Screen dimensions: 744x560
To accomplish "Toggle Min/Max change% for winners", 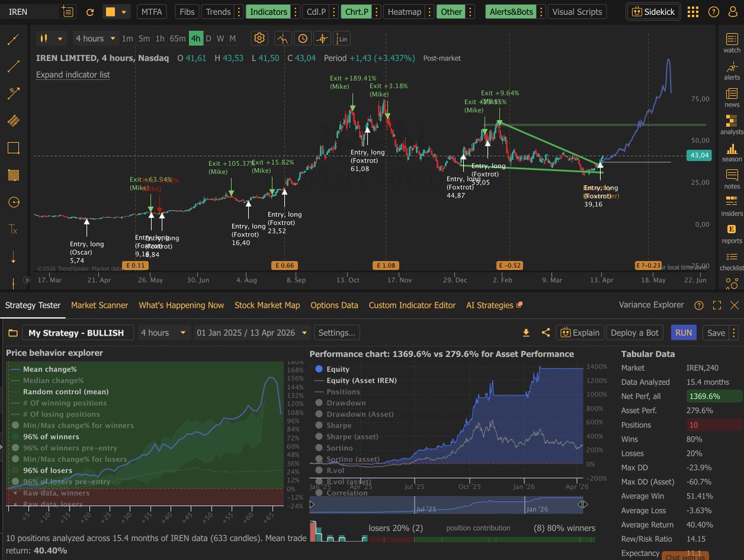I will click(x=72, y=425).
